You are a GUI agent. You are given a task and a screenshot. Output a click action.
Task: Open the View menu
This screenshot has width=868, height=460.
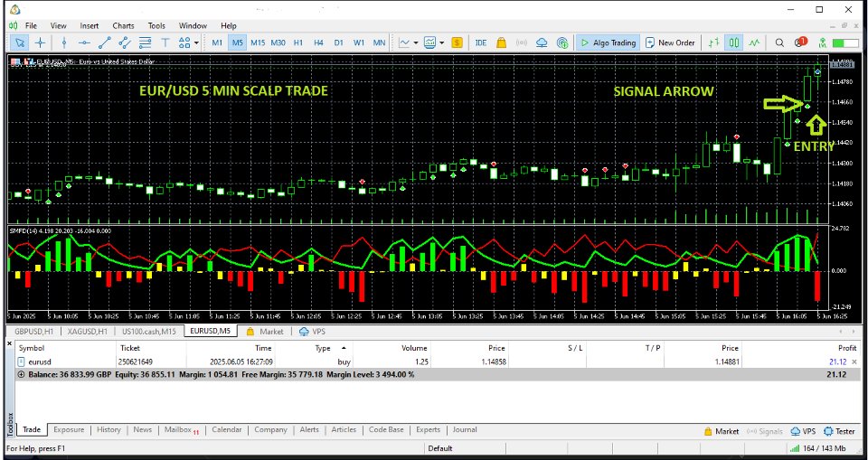pyautogui.click(x=58, y=25)
